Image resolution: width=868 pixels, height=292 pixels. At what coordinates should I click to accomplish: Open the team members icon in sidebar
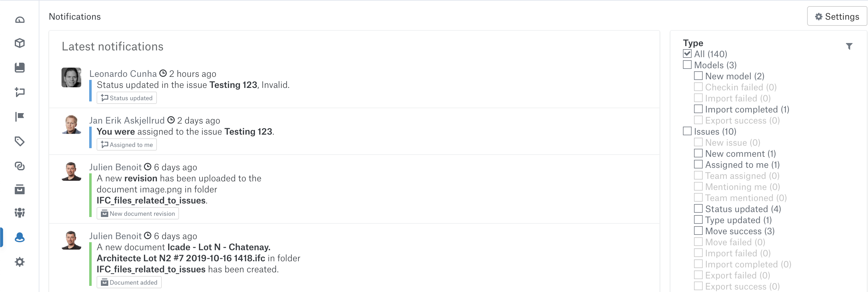pyautogui.click(x=20, y=213)
